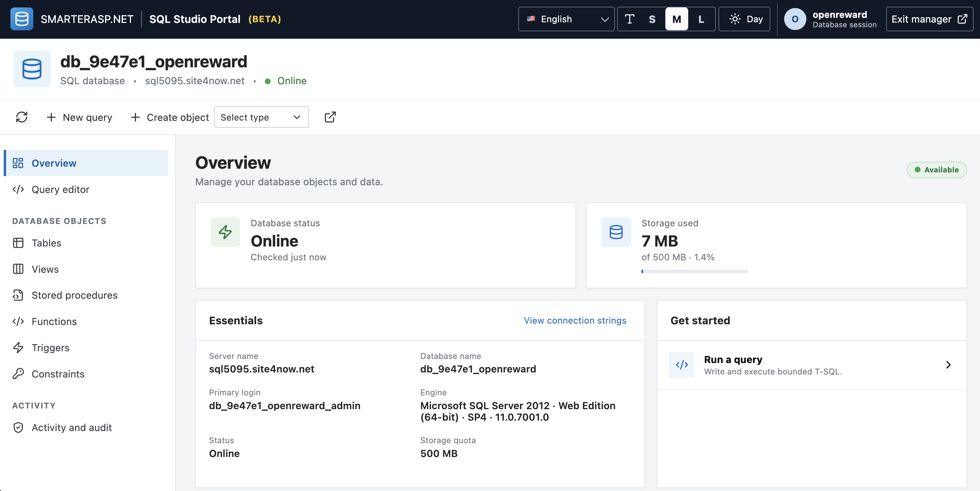The height and width of the screenshot is (491, 980).
Task: Click the plus icon for Create object
Action: click(135, 117)
